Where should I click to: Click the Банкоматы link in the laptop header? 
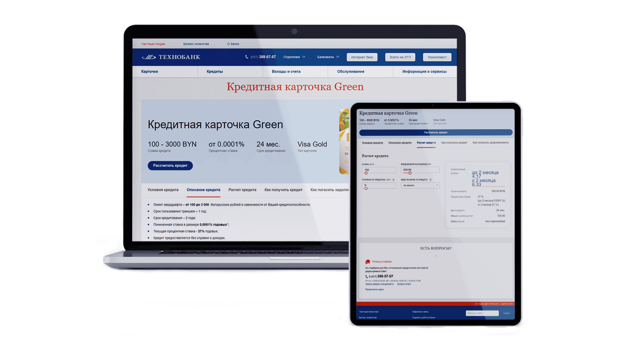tap(326, 57)
